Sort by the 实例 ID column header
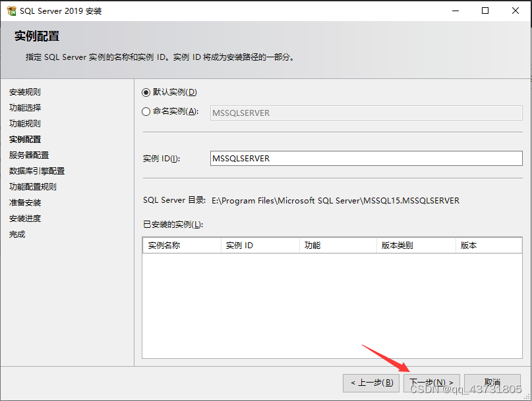Image resolution: width=532 pixels, height=401 pixels. (x=260, y=246)
